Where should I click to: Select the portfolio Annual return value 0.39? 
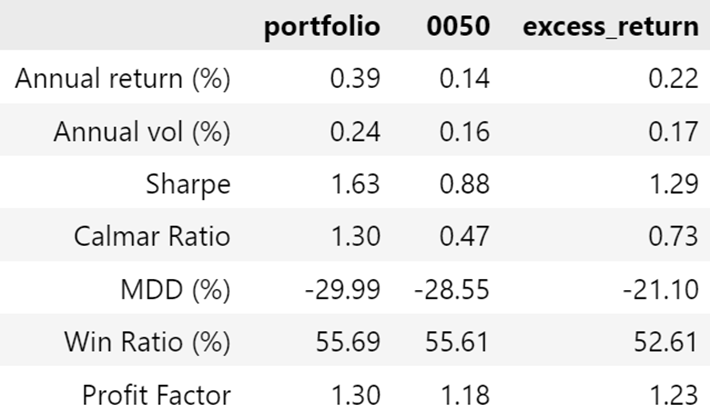pos(352,79)
